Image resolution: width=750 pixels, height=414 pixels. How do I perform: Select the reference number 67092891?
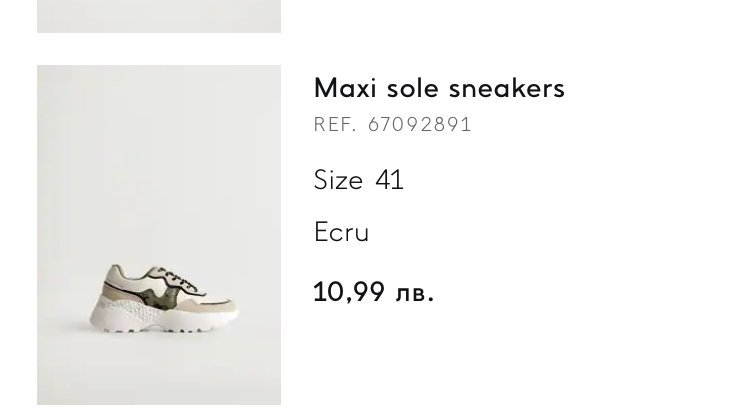tap(419, 125)
